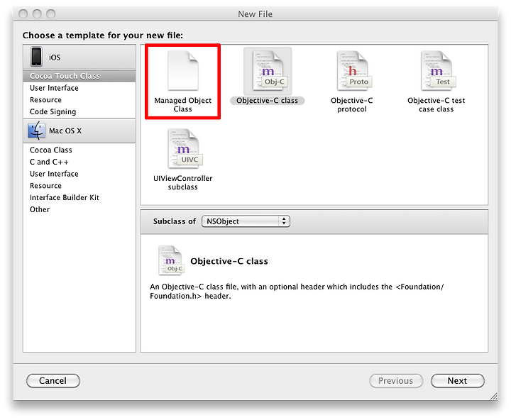
Task: Click the 'Objective-C protocol' label text
Action: [352, 104]
